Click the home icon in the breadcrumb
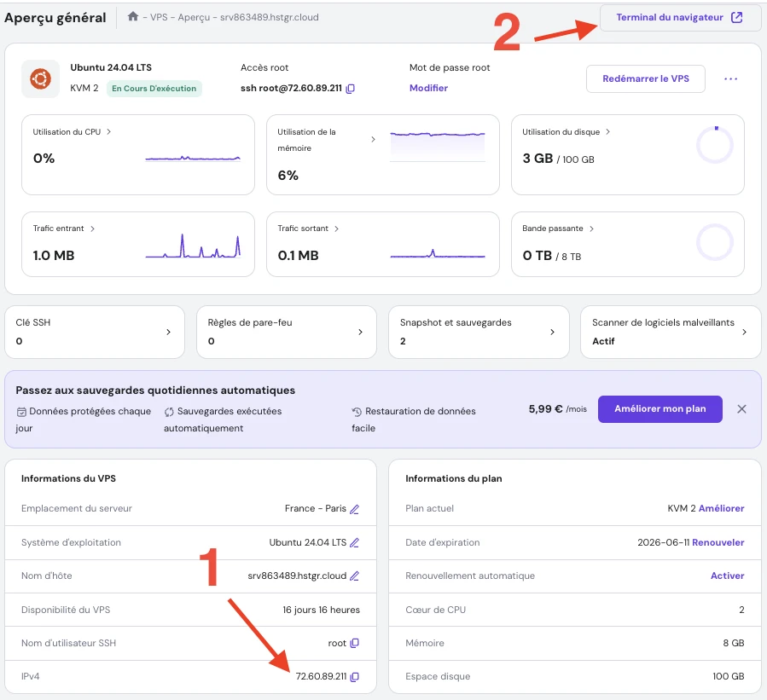The image size is (767, 700). coord(133,17)
